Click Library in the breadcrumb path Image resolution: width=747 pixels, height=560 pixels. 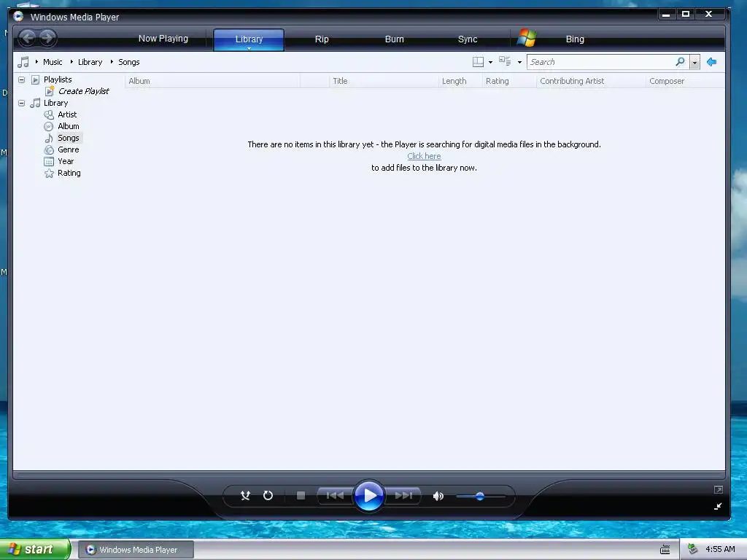(90, 62)
